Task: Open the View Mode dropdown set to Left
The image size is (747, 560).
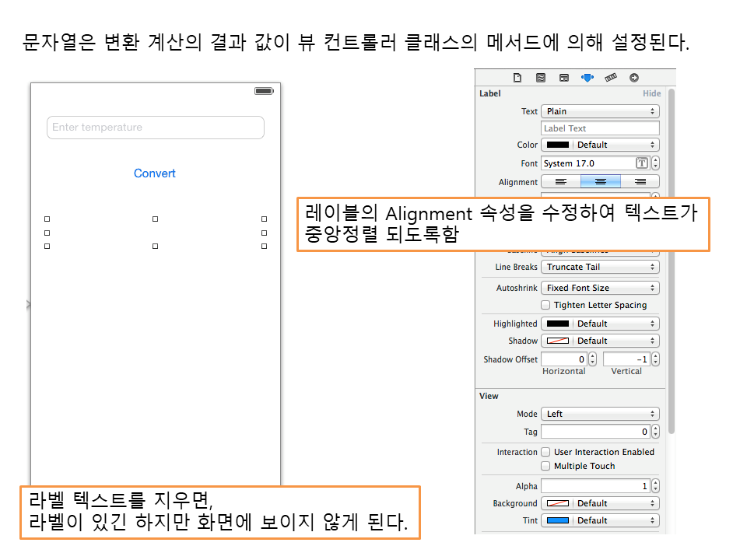Action: coord(600,414)
